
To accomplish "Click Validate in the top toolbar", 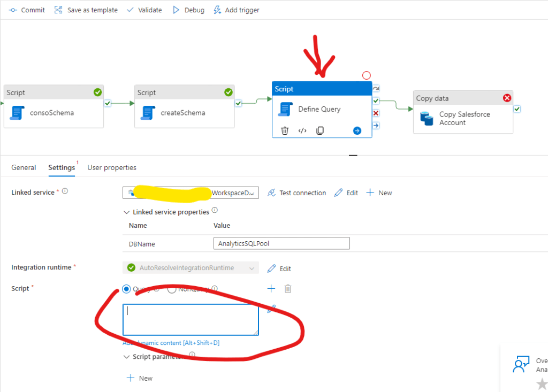I will click(144, 10).
